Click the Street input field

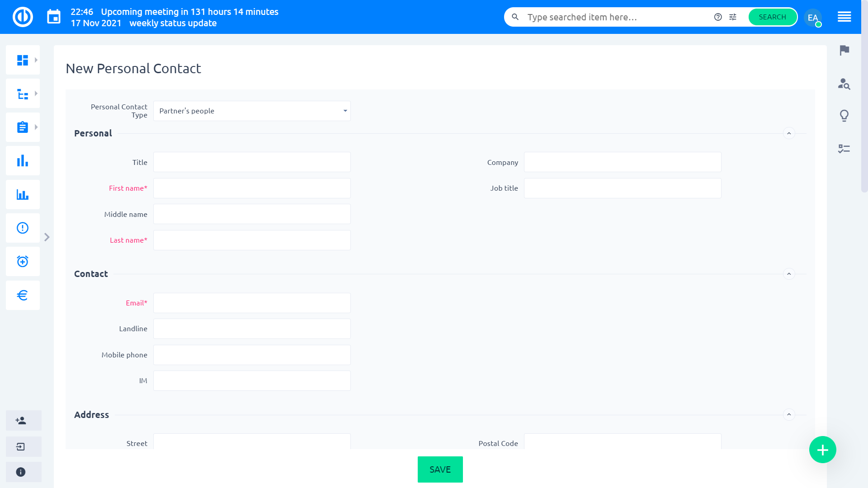click(252, 441)
